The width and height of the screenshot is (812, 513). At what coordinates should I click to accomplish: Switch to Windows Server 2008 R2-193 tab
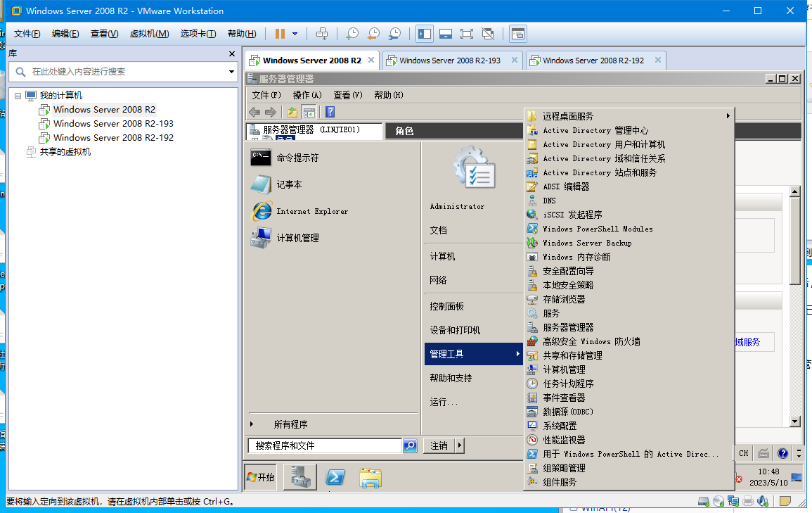point(450,61)
